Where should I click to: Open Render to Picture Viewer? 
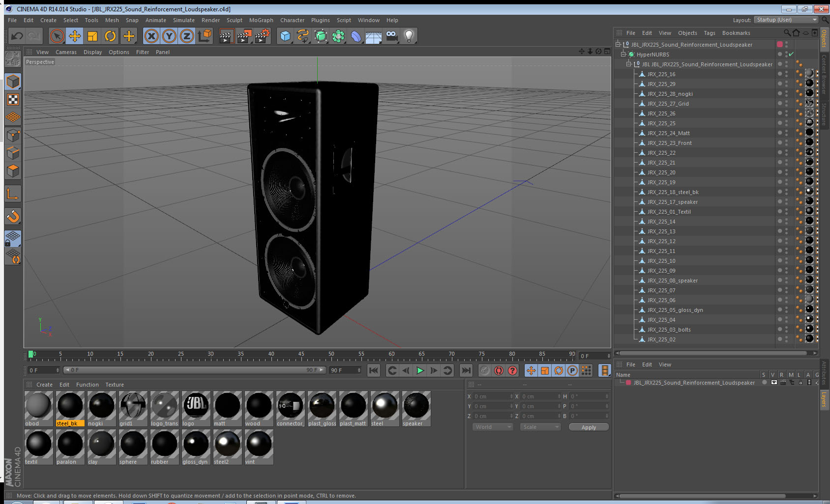[244, 36]
